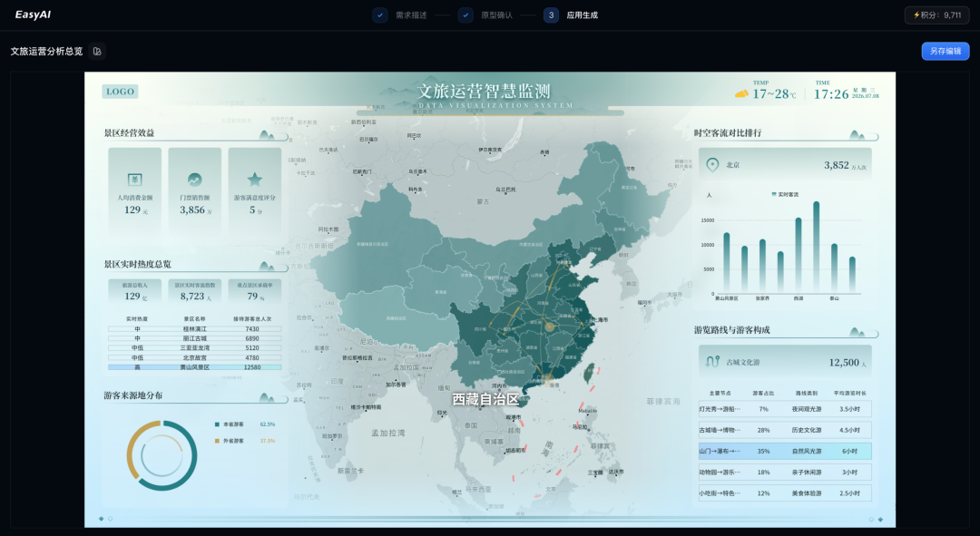The width and height of the screenshot is (980, 536).
Task: Go to the 原型确认 step label
Action: tap(497, 15)
